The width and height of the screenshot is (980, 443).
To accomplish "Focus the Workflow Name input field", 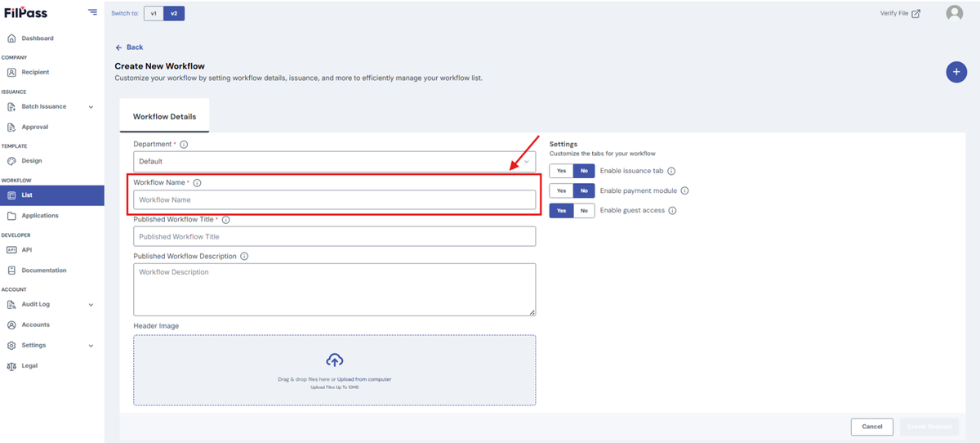I will coord(335,199).
